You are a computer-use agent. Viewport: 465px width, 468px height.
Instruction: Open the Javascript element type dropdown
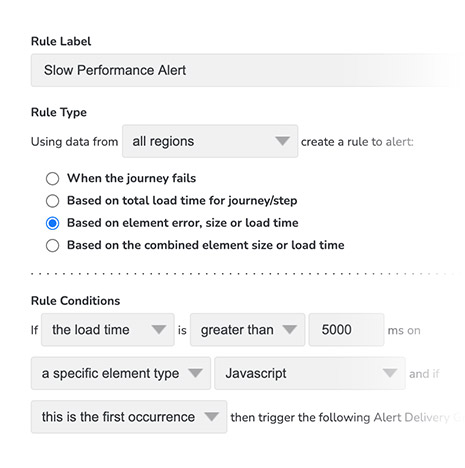(x=310, y=373)
